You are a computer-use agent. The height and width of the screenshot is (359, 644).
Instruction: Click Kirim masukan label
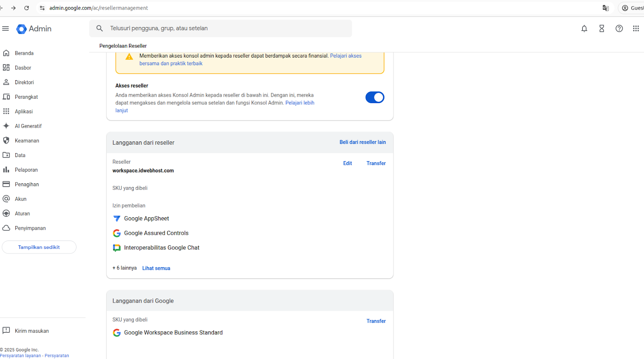[x=32, y=331]
